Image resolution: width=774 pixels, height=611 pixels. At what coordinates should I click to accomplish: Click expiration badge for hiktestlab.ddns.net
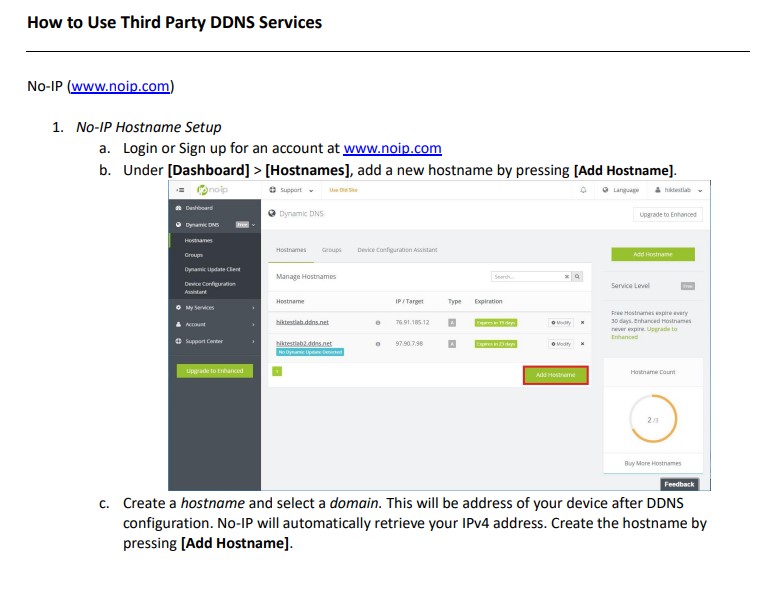coord(496,323)
